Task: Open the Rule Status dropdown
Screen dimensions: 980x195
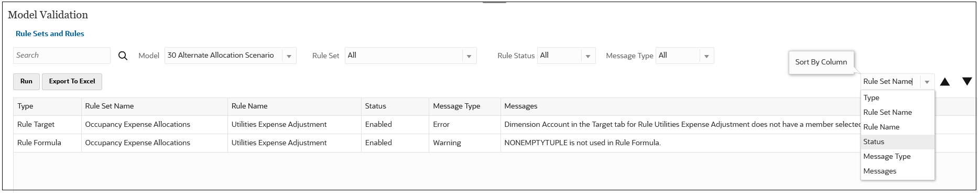Action: pyautogui.click(x=587, y=56)
